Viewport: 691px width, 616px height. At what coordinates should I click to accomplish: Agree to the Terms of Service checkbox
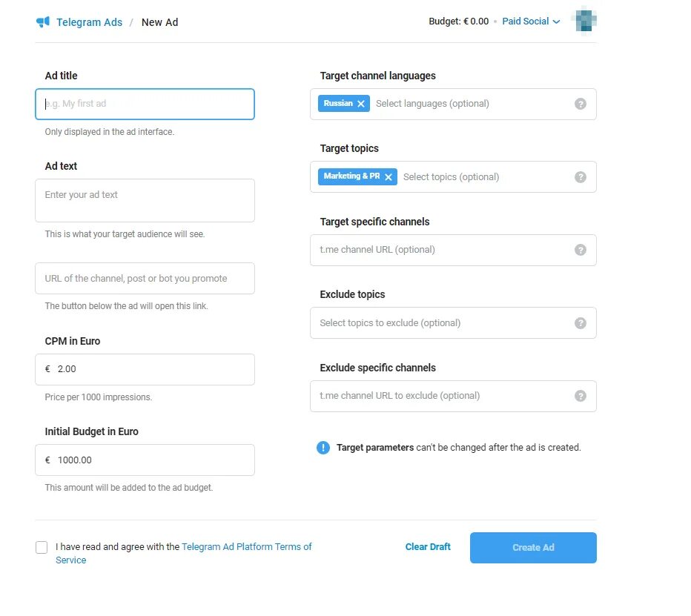click(42, 547)
